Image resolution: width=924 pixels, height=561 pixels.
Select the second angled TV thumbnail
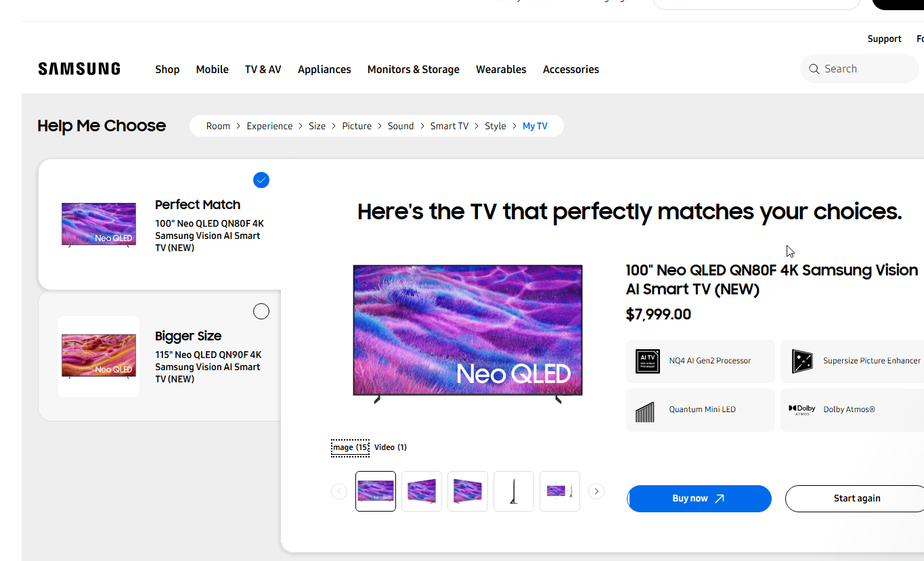pyautogui.click(x=422, y=491)
